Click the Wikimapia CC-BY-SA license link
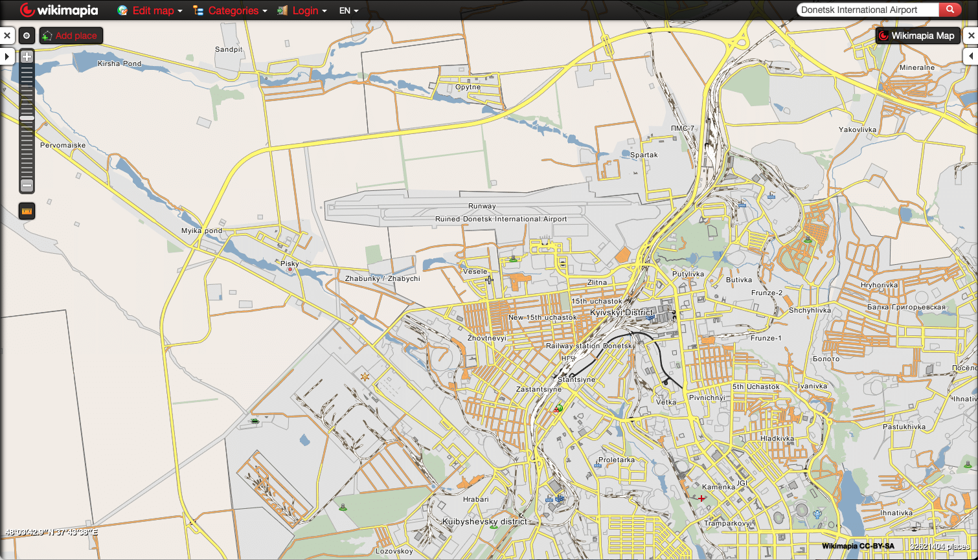978x560 pixels. pos(858,546)
